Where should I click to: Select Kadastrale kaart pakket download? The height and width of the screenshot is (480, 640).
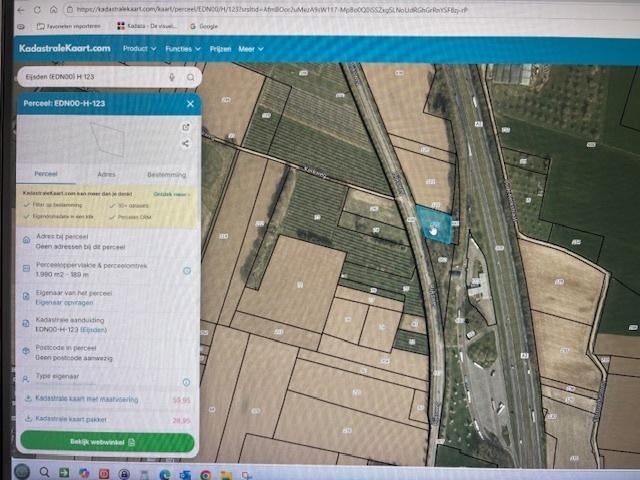(x=107, y=419)
